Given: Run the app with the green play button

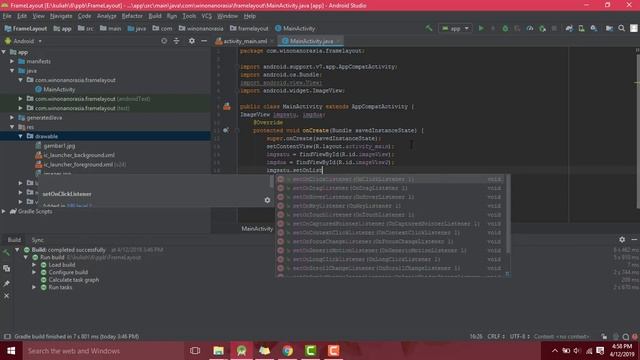Looking at the screenshot, I should pos(481,28).
